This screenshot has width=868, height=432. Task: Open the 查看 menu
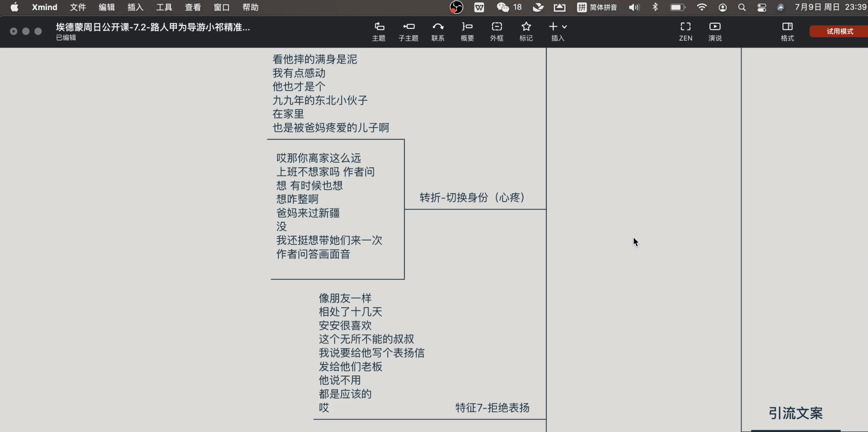coord(193,7)
